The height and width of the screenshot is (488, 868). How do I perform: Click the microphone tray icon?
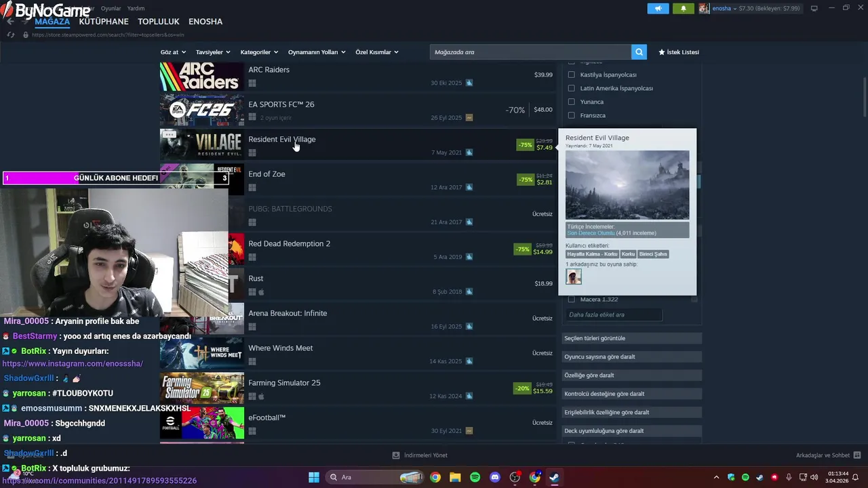(x=789, y=477)
